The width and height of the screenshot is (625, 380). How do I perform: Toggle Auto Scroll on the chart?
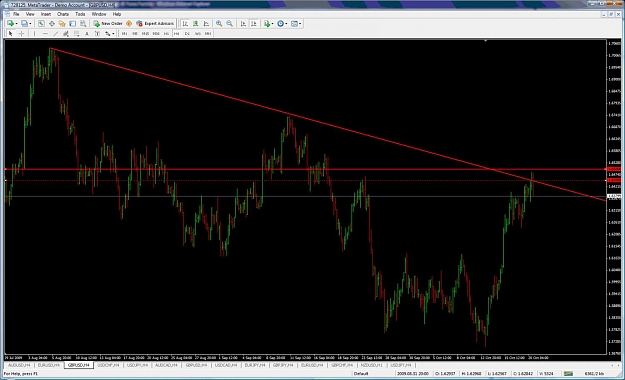tap(243, 24)
